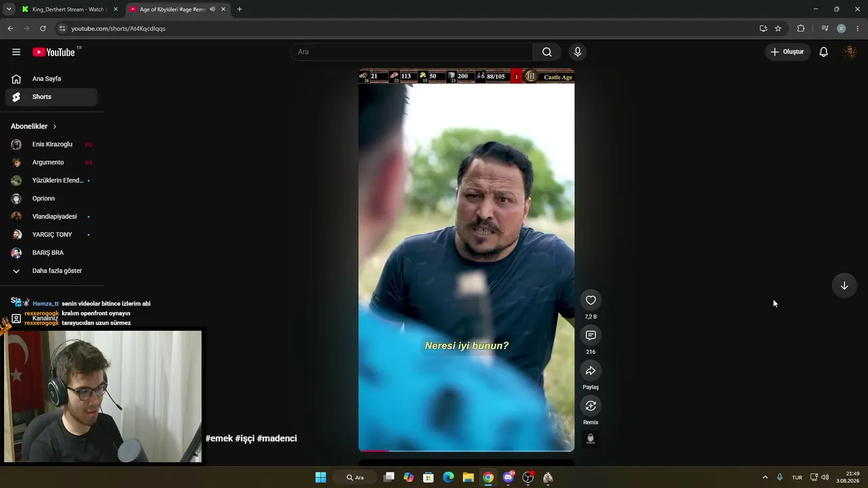Share the Short using Paylaş

point(591,371)
